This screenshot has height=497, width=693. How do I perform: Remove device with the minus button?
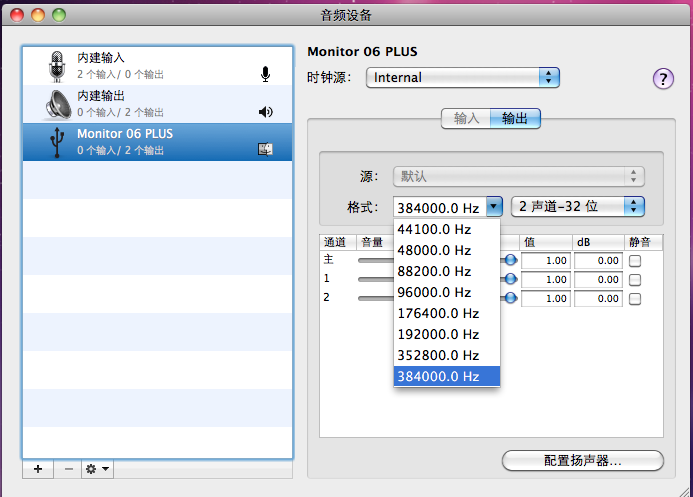69,469
